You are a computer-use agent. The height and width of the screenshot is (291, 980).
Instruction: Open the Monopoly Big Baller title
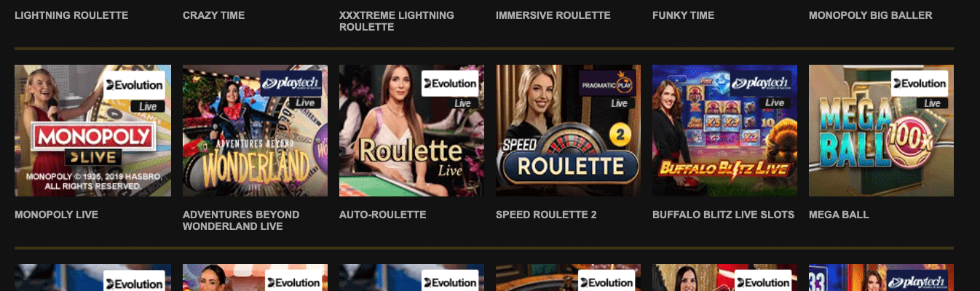click(x=870, y=15)
